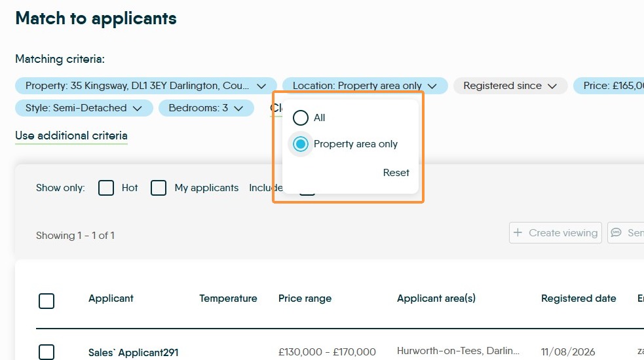
Task: Open the Use additional criteria link
Action: pyautogui.click(x=71, y=136)
